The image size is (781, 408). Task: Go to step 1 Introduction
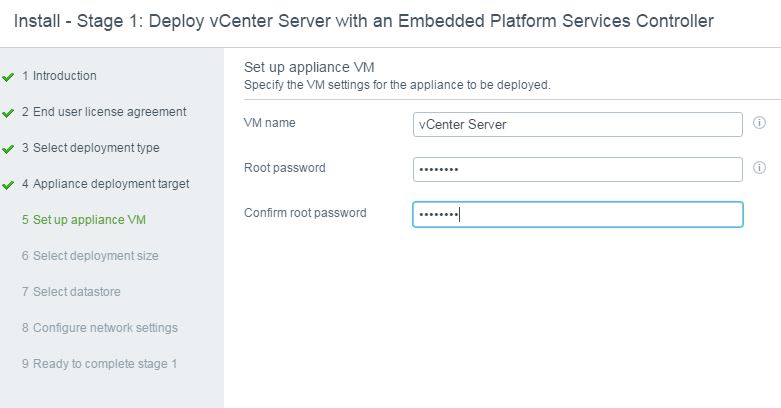pos(59,76)
